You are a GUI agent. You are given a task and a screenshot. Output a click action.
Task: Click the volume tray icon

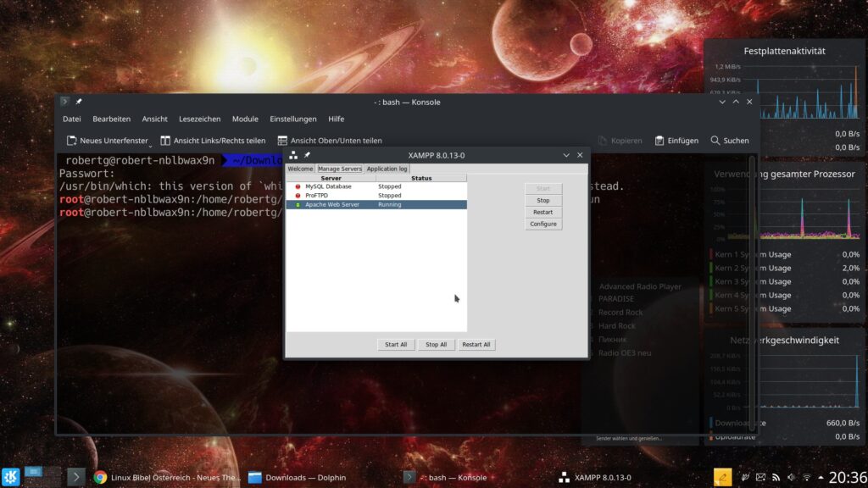[792, 477]
